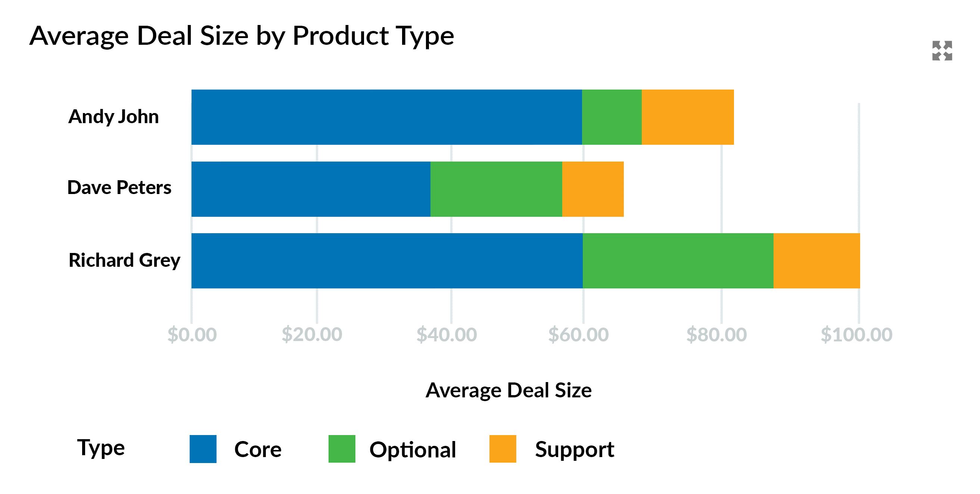
Task: Select Richard Grey's blue Core bar
Action: pyautogui.click(x=386, y=261)
